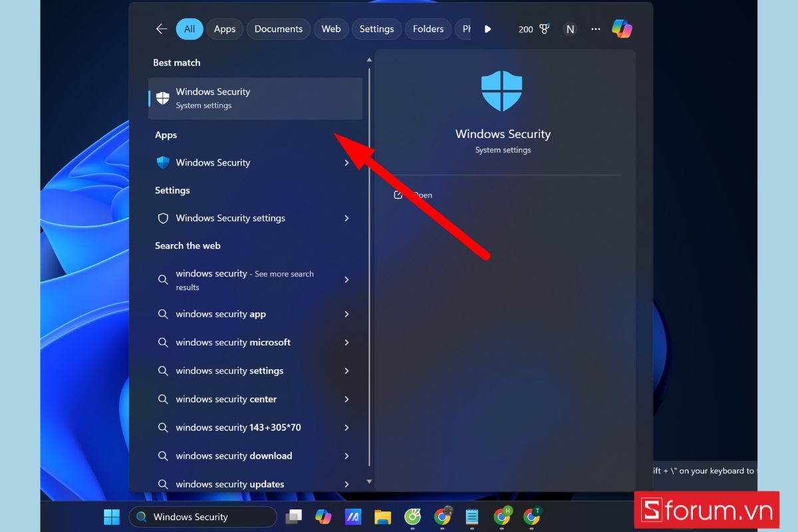Show more filter tabs with play arrow

(488, 29)
